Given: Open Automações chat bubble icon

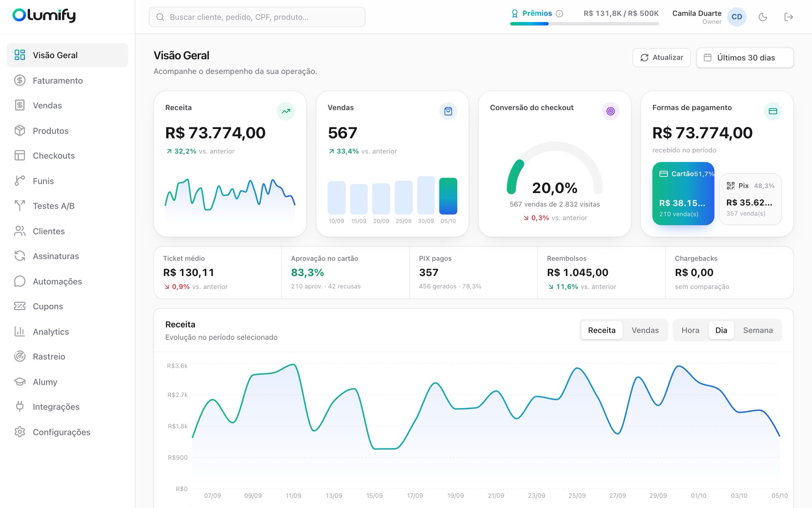Looking at the screenshot, I should pos(19,281).
